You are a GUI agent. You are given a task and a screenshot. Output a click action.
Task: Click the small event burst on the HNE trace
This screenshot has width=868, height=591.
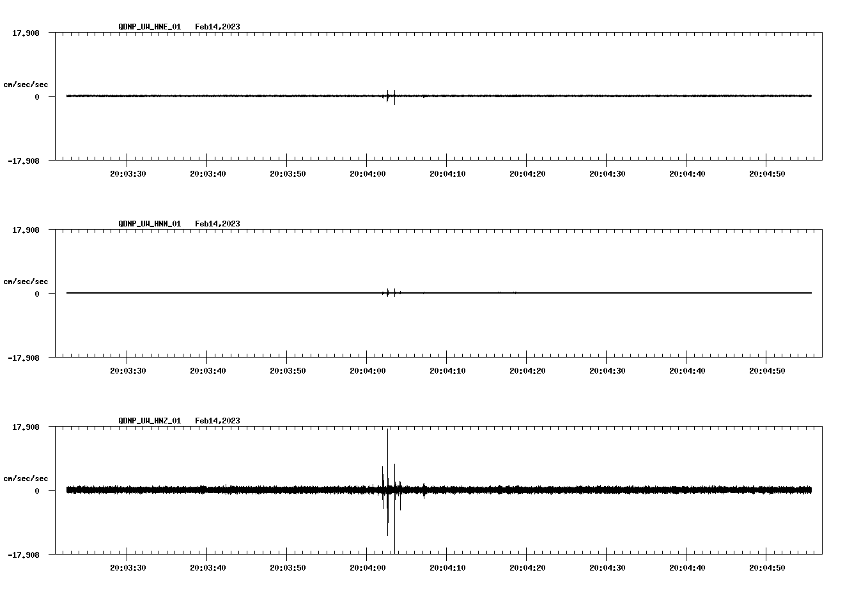tap(390, 96)
